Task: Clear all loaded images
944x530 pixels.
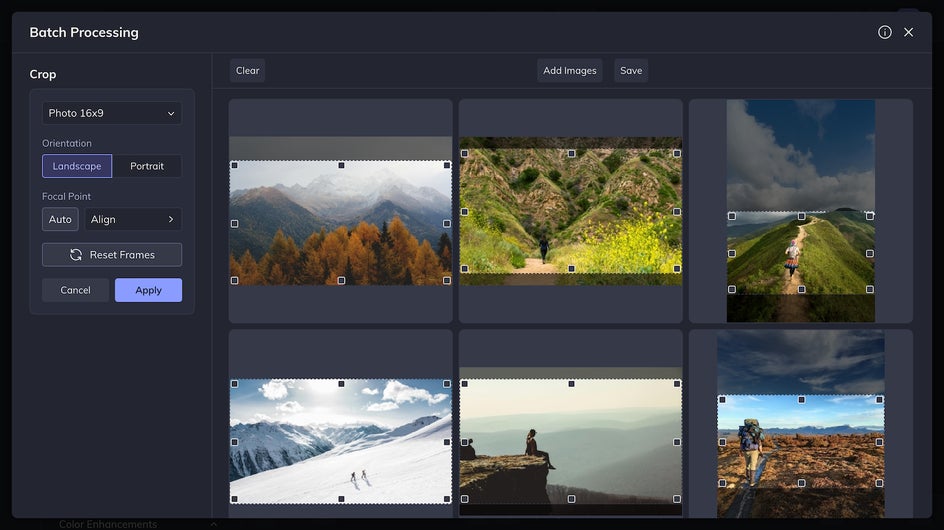Action: [x=247, y=70]
